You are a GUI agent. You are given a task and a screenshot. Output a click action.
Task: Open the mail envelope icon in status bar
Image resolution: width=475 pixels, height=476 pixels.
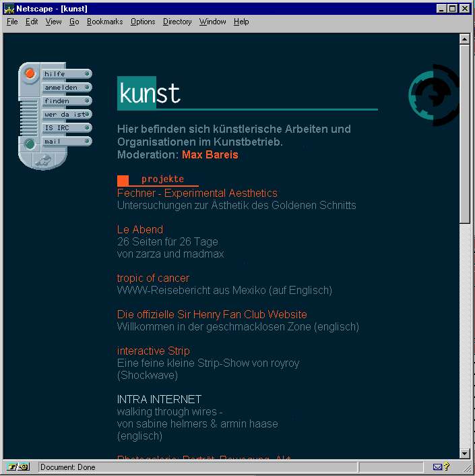coord(438,467)
